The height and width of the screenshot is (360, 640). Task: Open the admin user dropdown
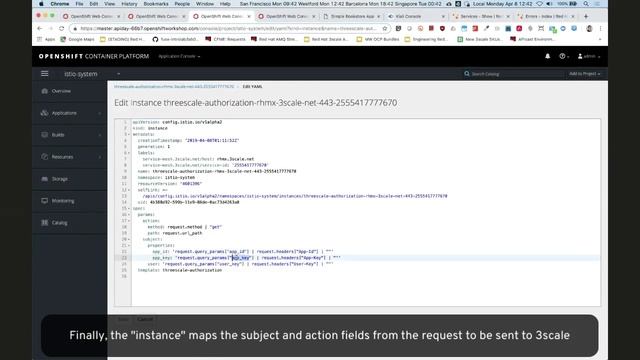tap(589, 56)
